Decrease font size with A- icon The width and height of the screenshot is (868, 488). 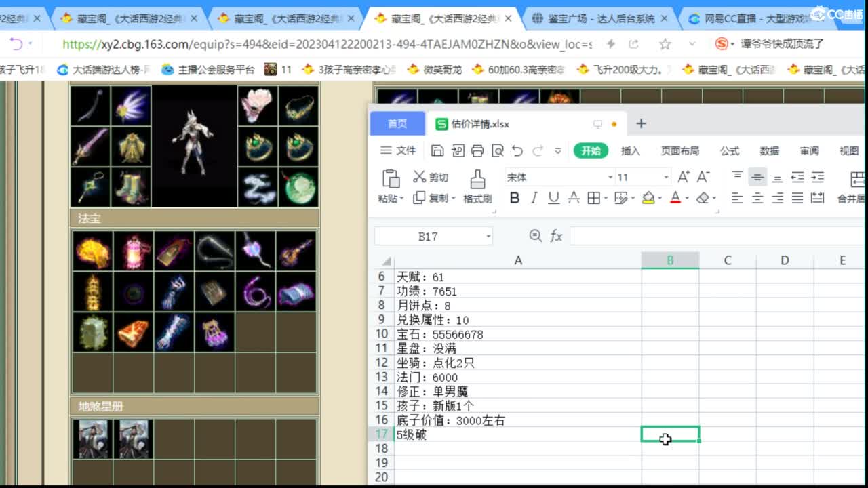704,177
